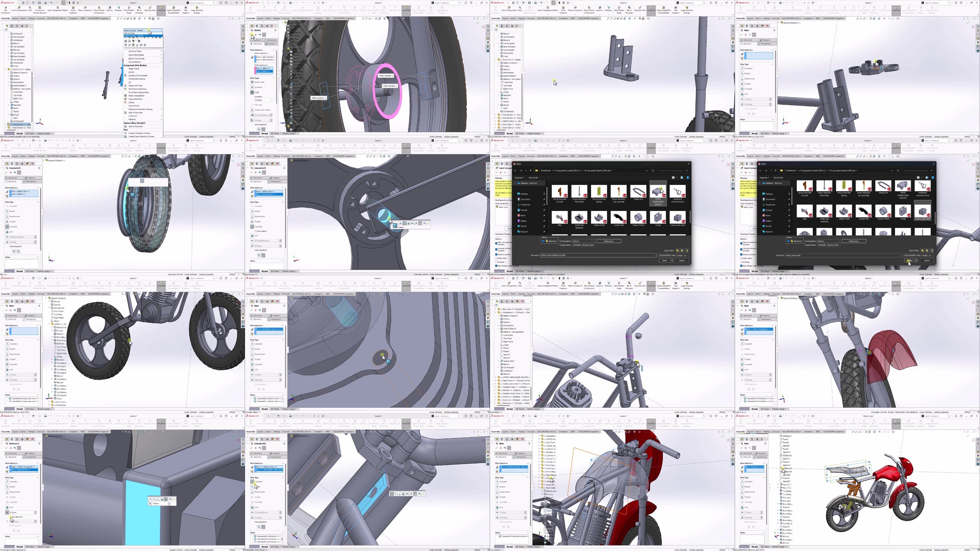Open Configuration dropdown in UPPER HANDLEBAR HOLDER dialog
The image size is (980, 551).
point(584,241)
